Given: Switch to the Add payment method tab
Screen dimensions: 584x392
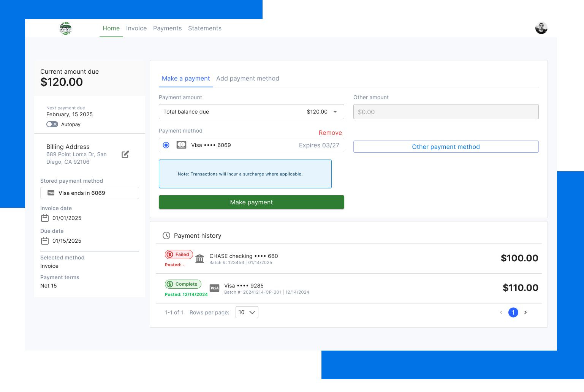Looking at the screenshot, I should click(247, 79).
